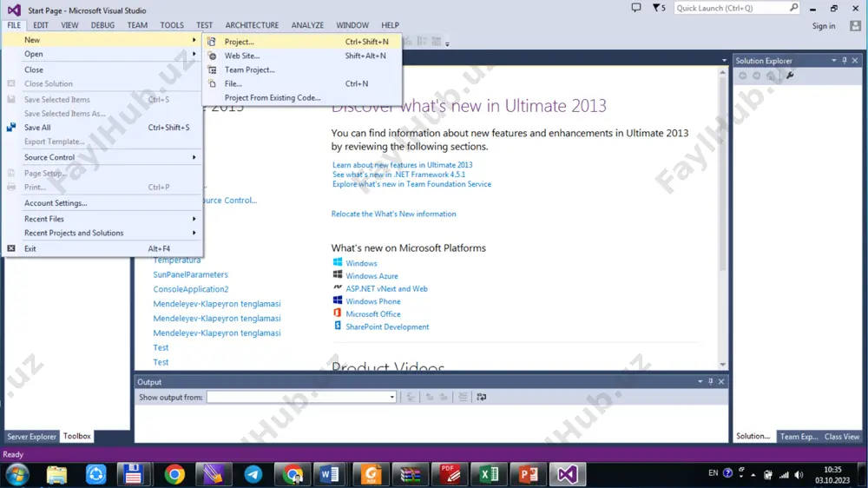Screen dimensions: 868x488
Task: Switch to the Server Explorer tab
Action: (x=31, y=437)
